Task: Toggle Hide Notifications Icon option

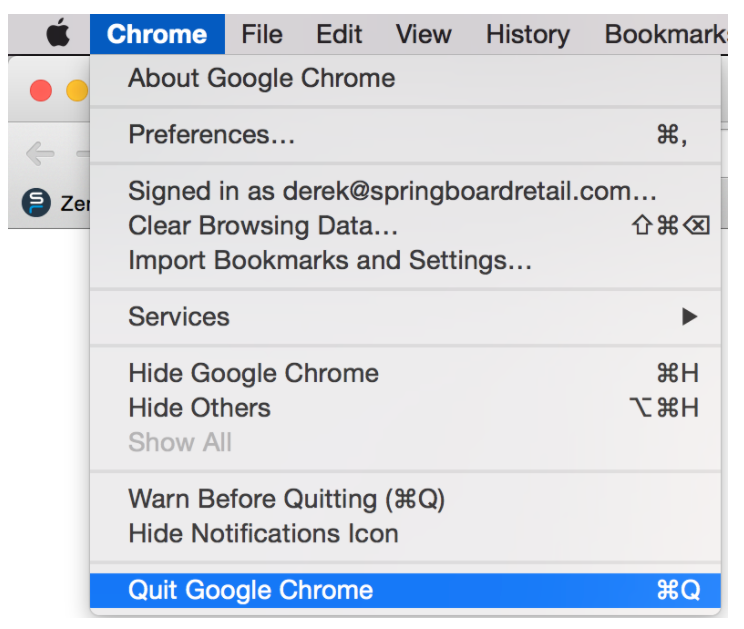Action: coord(263,533)
